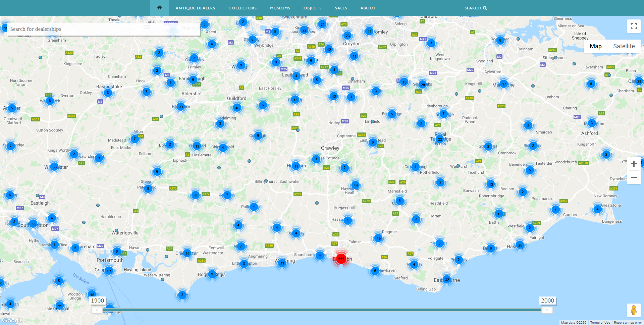This screenshot has width=644, height=325.
Task: Open the red Brighton cluster of 144
Action: 341,259
